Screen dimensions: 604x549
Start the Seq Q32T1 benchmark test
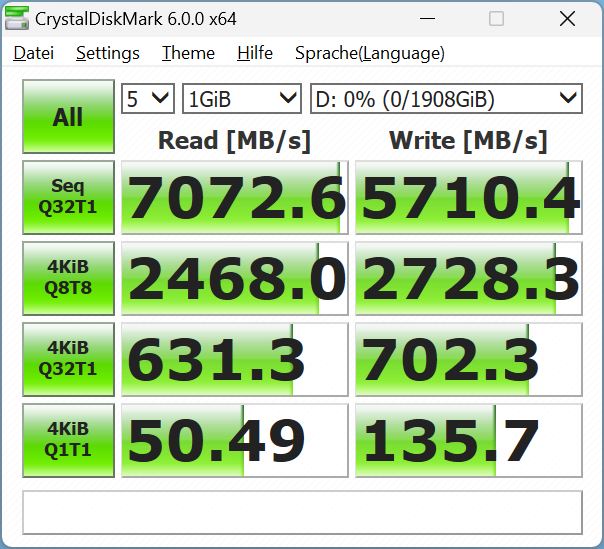click(x=67, y=198)
